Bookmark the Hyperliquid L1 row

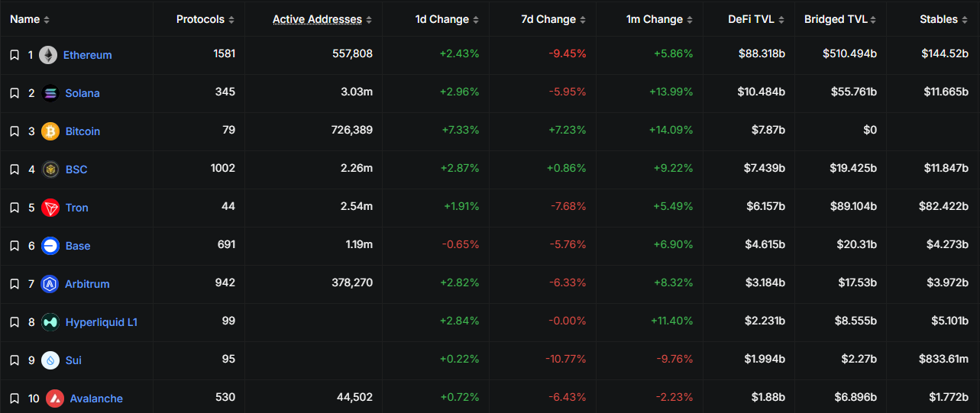click(x=14, y=322)
